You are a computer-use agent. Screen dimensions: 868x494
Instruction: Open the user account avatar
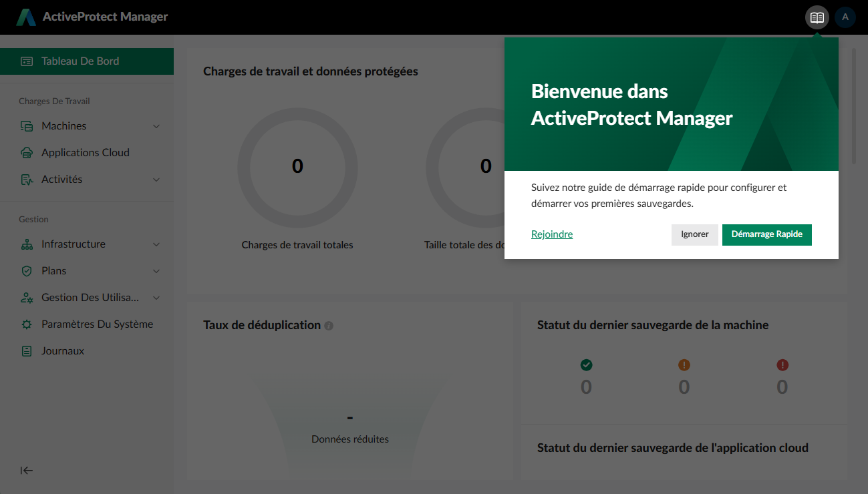(845, 17)
